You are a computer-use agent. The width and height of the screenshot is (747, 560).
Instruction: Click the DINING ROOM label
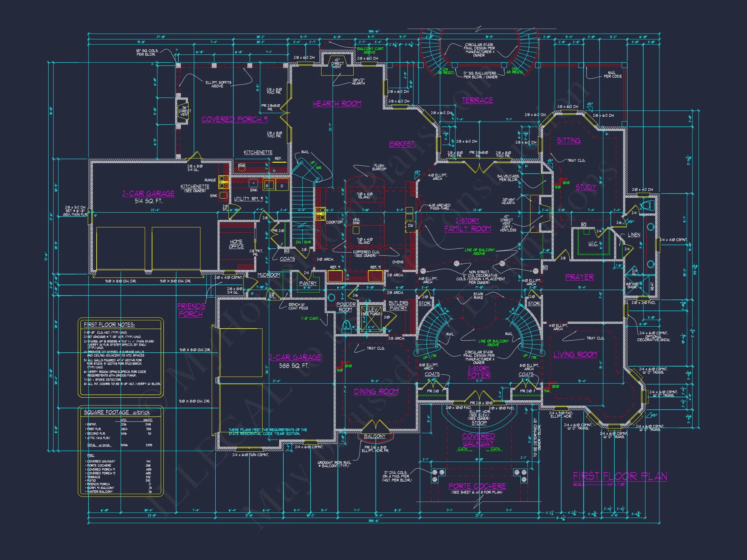coord(376,391)
